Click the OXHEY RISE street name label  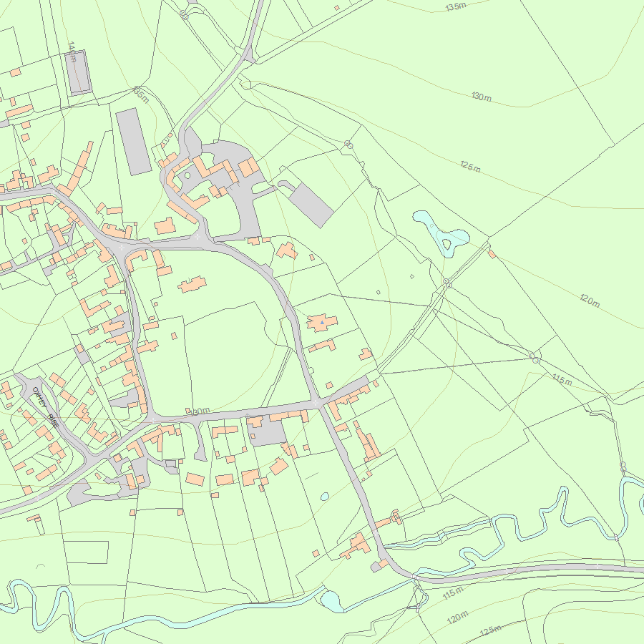tap(45, 407)
